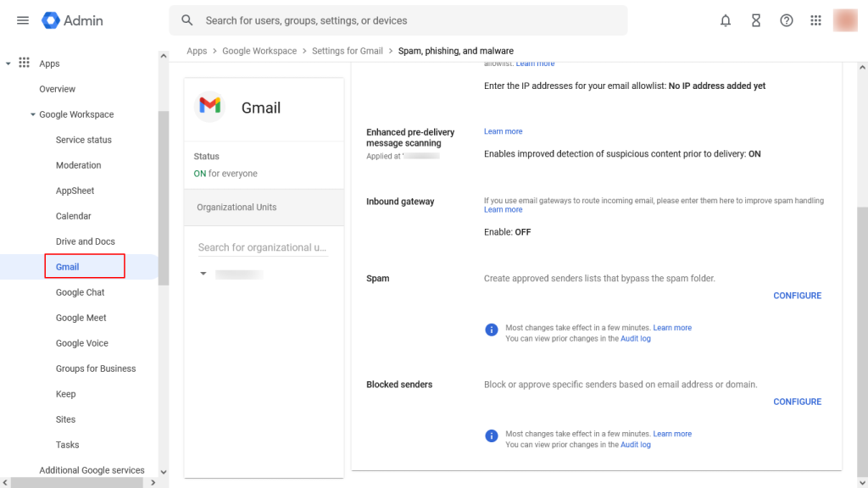Open Audit log link under Spam

(x=635, y=339)
